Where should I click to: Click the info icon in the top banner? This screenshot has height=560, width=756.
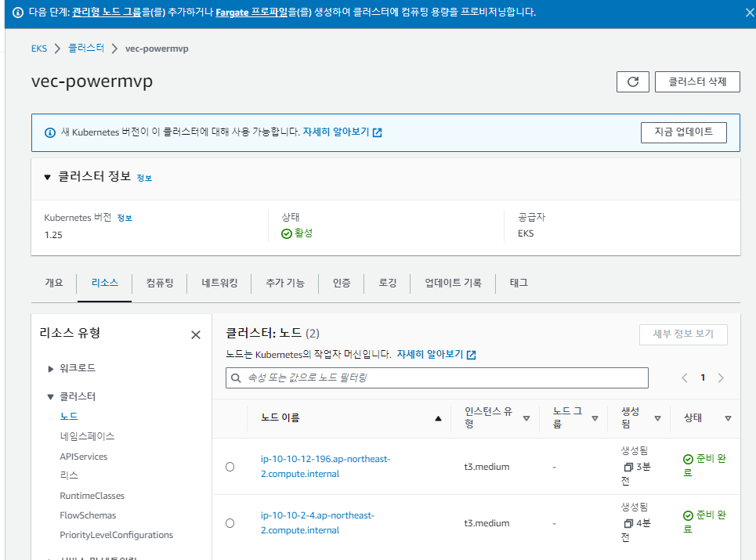pyautogui.click(x=18, y=13)
